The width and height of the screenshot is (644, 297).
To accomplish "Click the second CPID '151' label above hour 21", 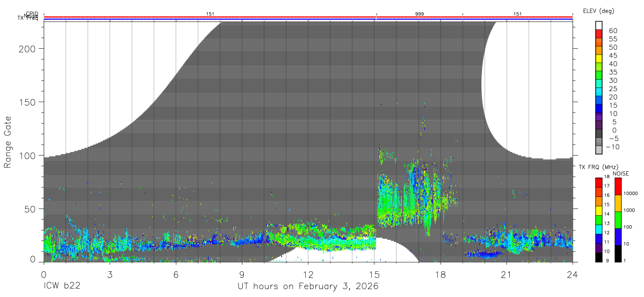I will (518, 14).
